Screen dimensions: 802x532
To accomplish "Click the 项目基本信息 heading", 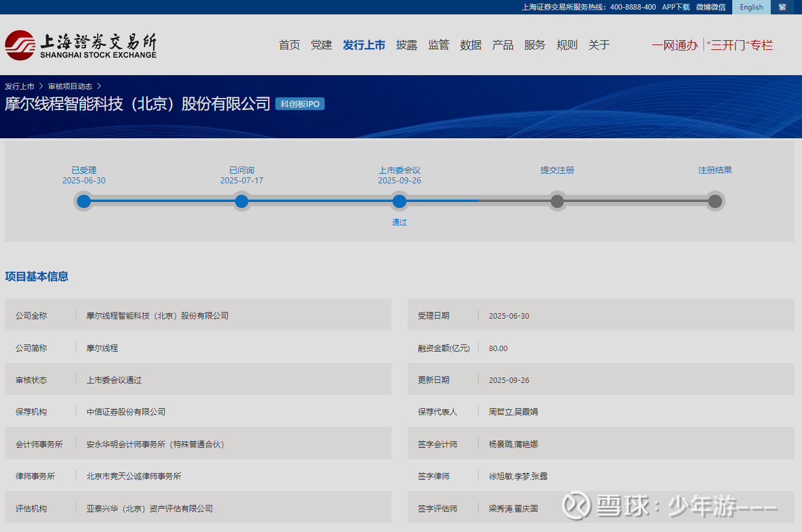I will [37, 277].
